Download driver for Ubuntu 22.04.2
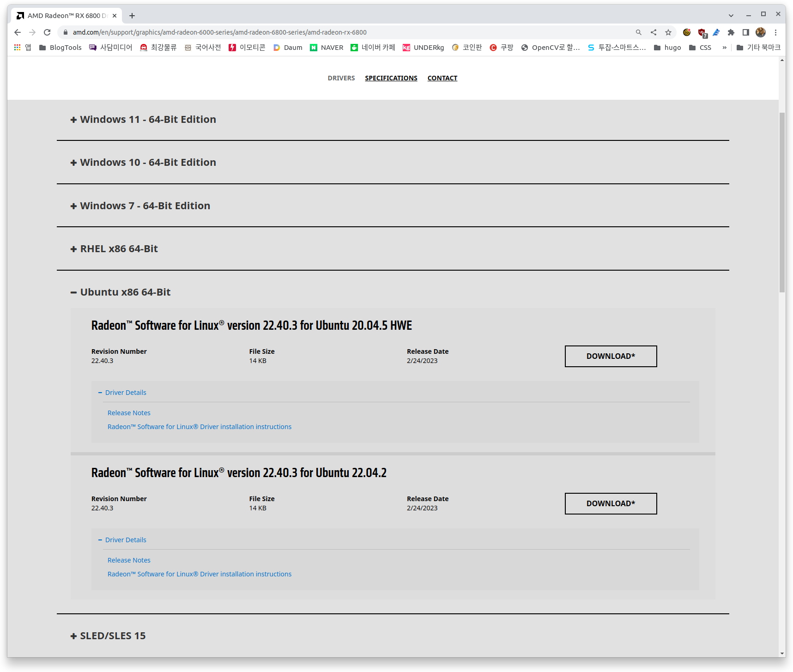This screenshot has height=672, width=793. 610,503
